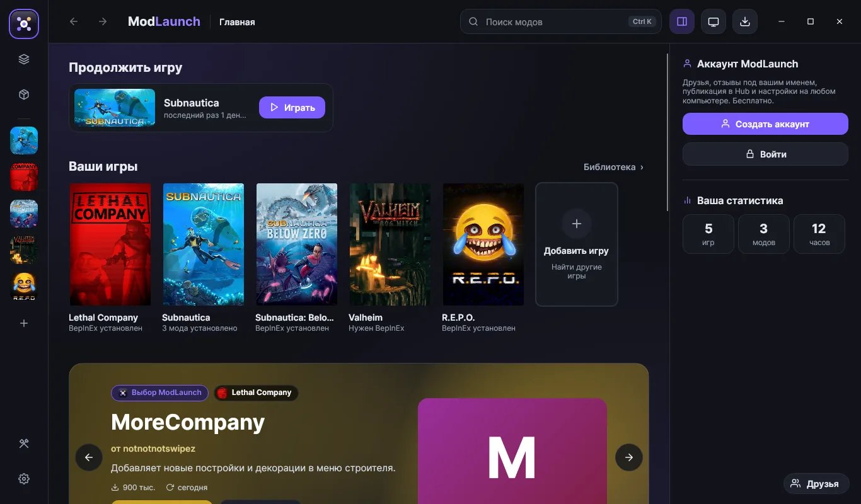The height and width of the screenshot is (504, 861).
Task: Select R.E.P.O. icon in left sidebar
Action: (x=24, y=287)
